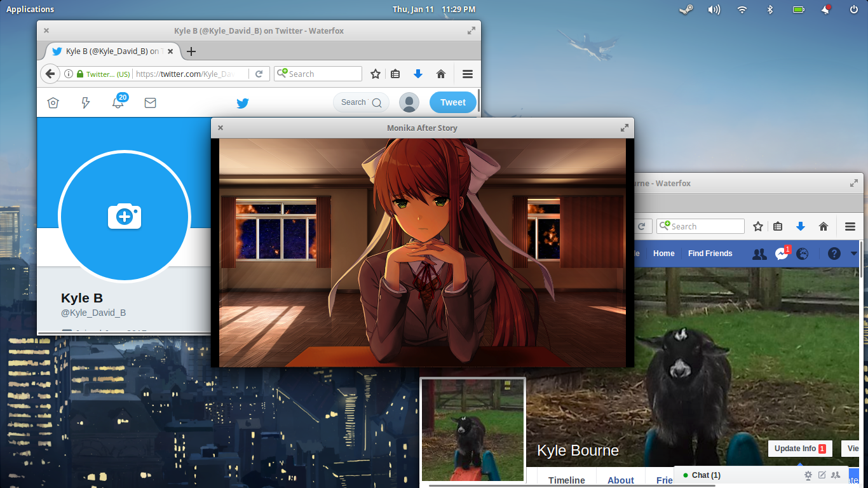Viewport: 868px width, 488px height.
Task: Open Facebook quick help question icon
Action: 834,254
